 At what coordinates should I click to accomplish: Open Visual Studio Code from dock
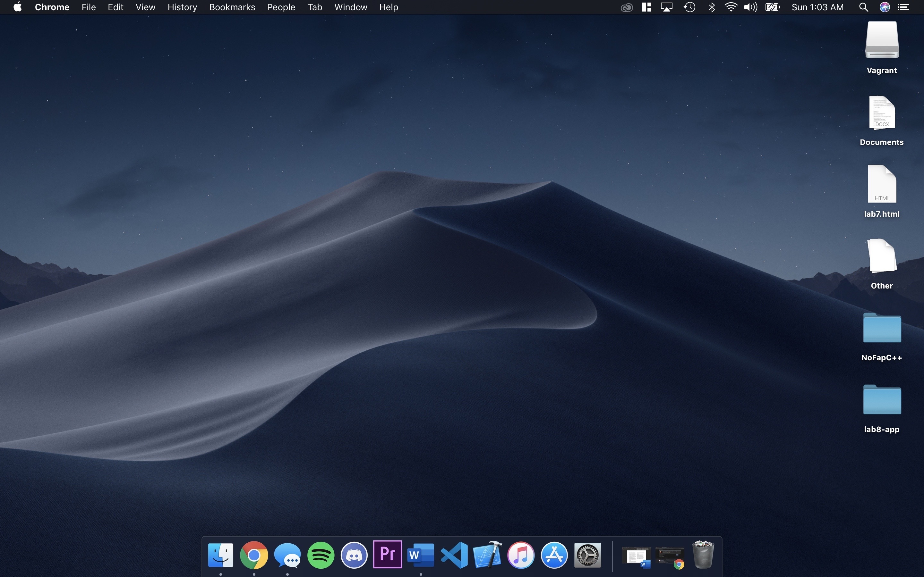tap(454, 555)
